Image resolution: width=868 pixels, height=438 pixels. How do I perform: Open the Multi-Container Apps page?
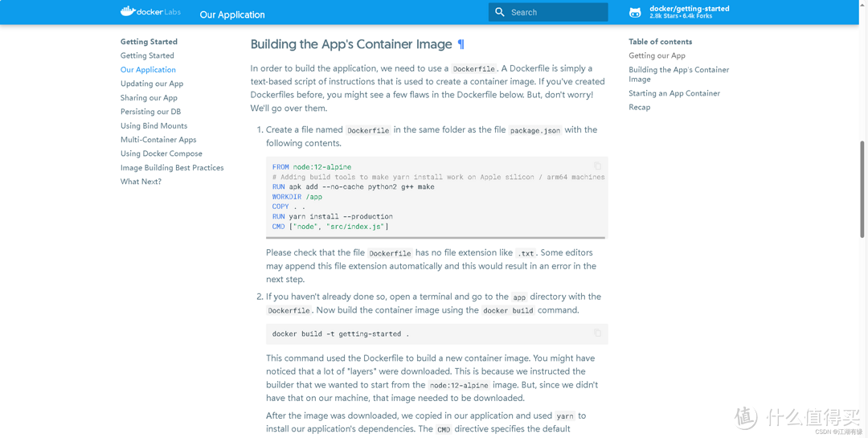[x=158, y=140]
